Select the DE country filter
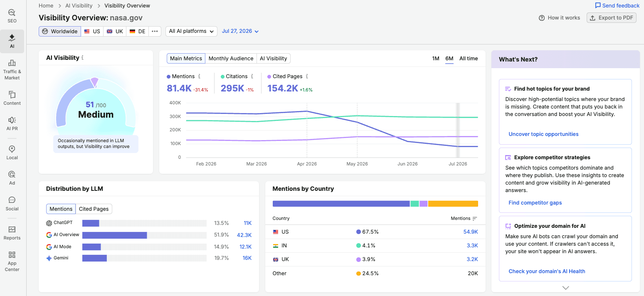 click(x=137, y=31)
